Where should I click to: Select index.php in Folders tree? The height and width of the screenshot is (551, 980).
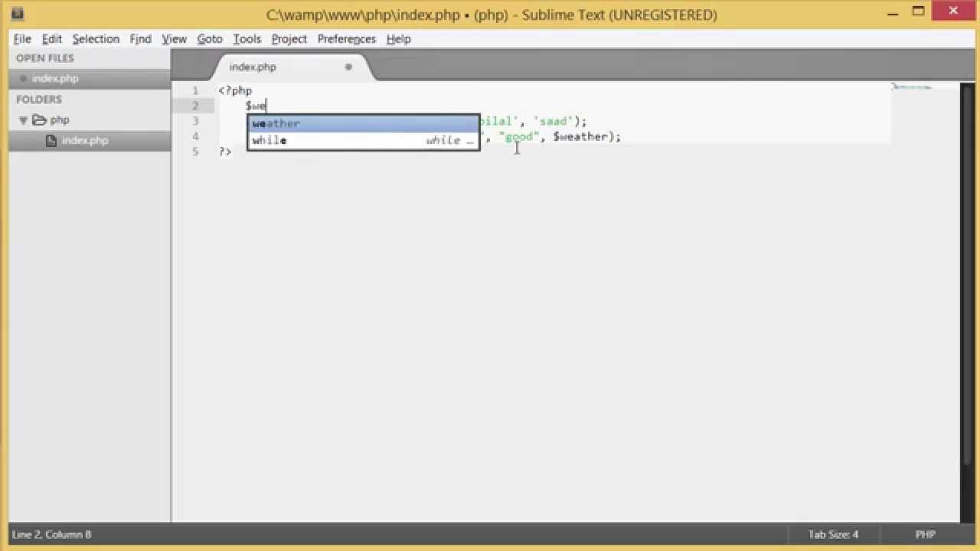click(90, 141)
